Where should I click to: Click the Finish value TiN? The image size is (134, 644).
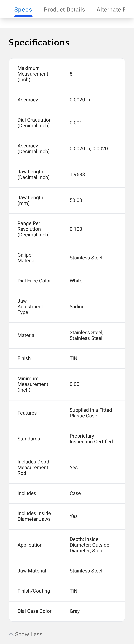tap(73, 358)
